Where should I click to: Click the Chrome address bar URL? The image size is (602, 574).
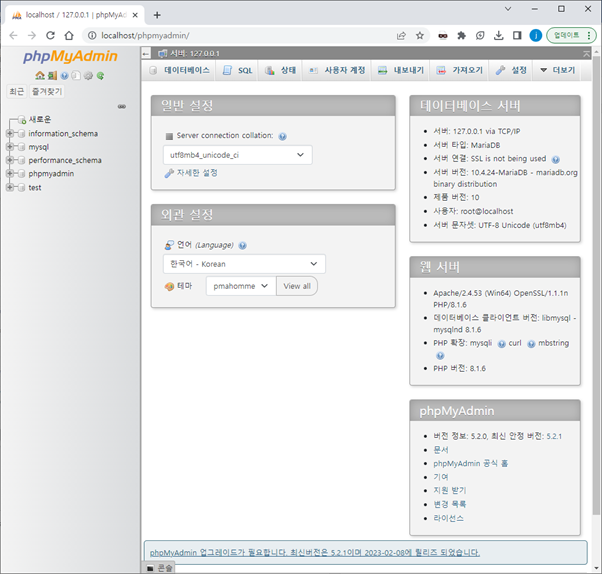(145, 36)
